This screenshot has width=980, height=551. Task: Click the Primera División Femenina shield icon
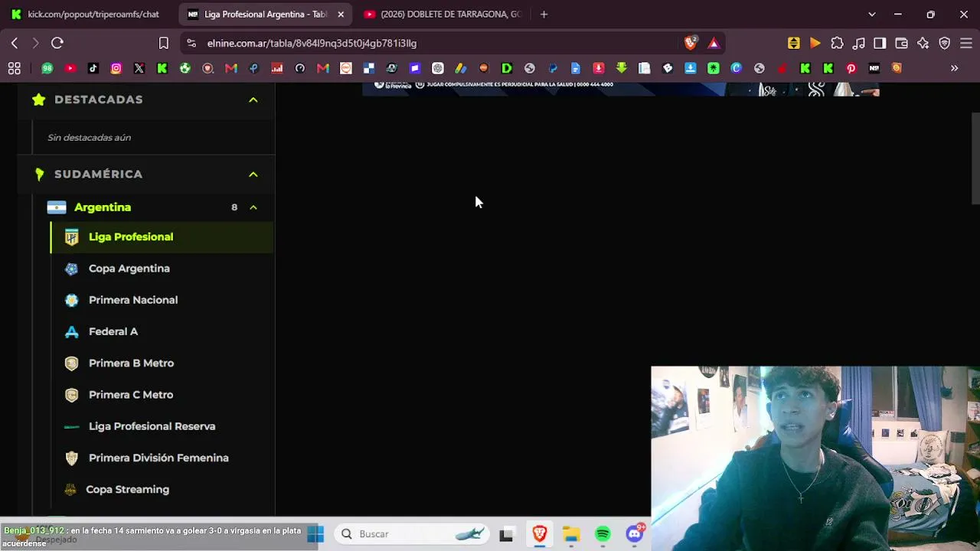[71, 458]
